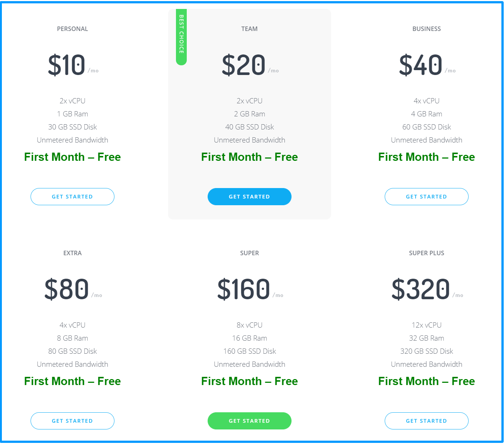Select the BUSINESS plan title
Viewport: 504px width, 444px height.
pos(426,29)
